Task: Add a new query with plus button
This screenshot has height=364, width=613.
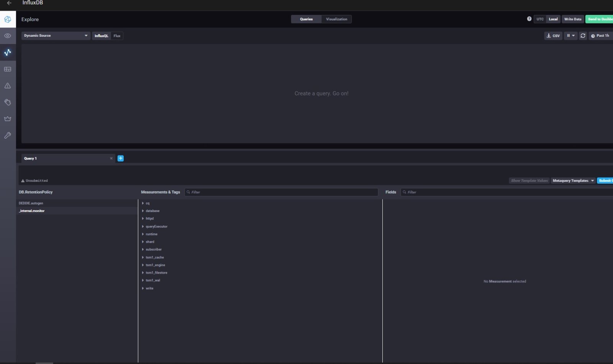Action: tap(120, 158)
